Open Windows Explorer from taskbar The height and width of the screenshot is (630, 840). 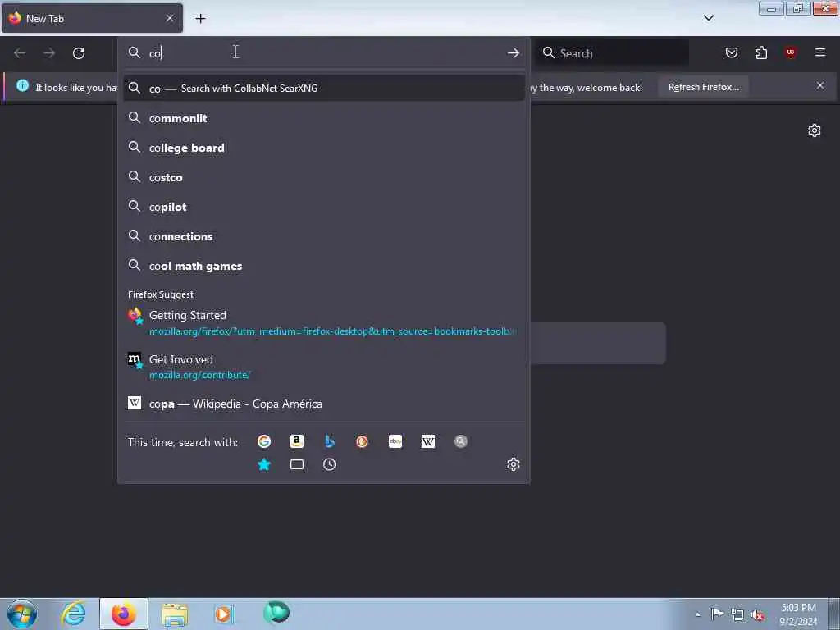pyautogui.click(x=175, y=614)
